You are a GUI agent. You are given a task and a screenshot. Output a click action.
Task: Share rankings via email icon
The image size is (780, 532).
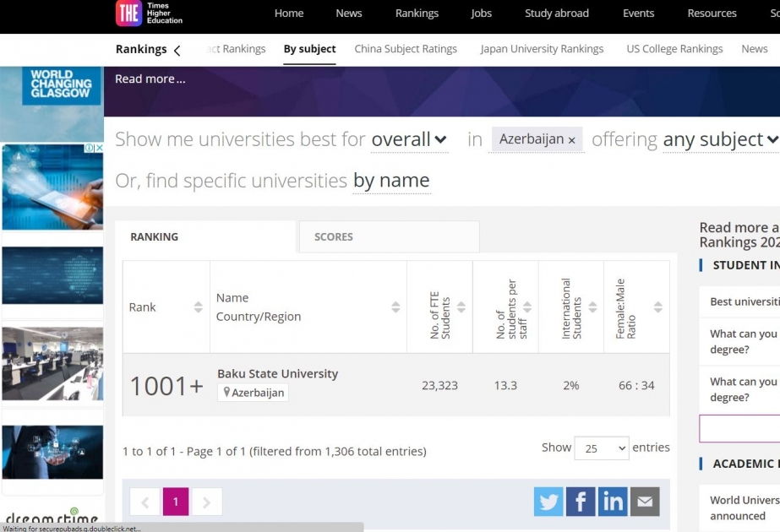(645, 501)
